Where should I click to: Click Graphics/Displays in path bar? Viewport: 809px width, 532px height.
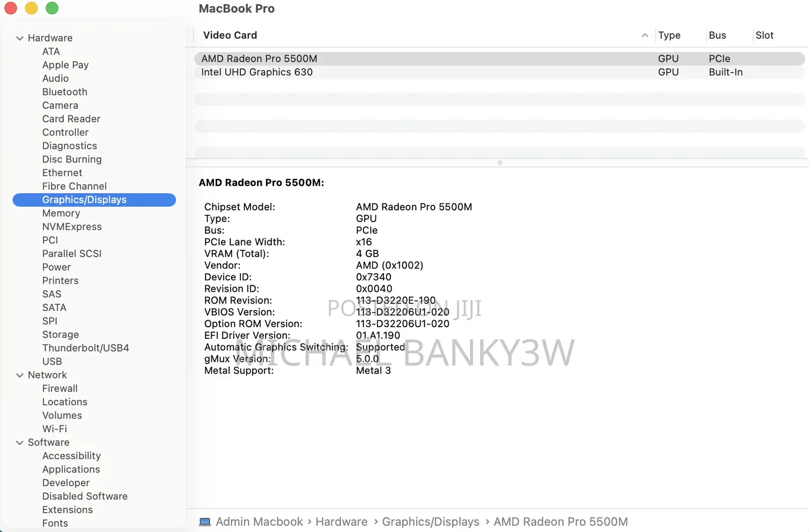pos(431,522)
